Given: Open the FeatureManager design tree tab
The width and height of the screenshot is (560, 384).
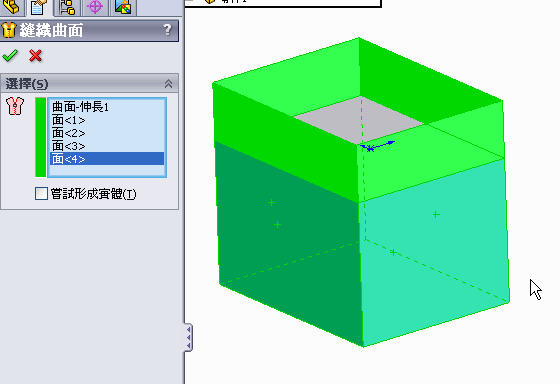Looking at the screenshot, I should click(x=12, y=7).
